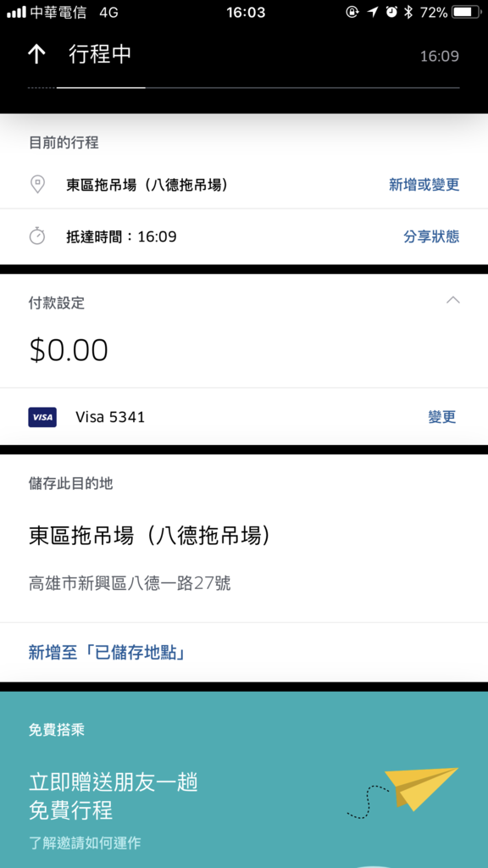Tap the rotation lock status icon
This screenshot has height=868, width=488.
tap(352, 12)
